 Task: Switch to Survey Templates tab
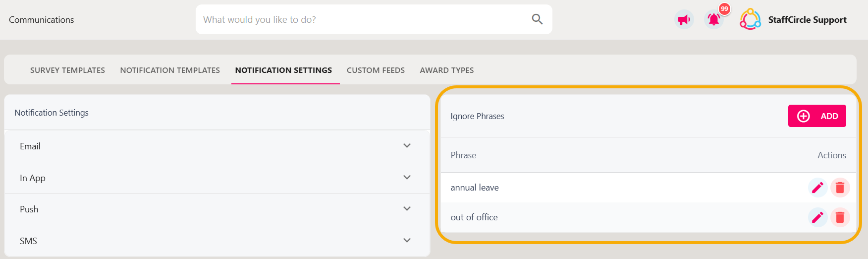click(x=67, y=70)
